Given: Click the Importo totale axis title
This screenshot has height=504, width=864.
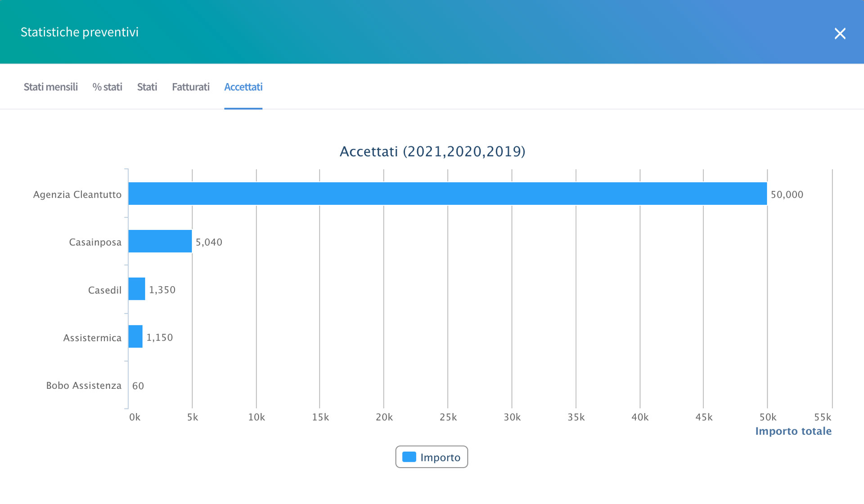Looking at the screenshot, I should point(793,431).
